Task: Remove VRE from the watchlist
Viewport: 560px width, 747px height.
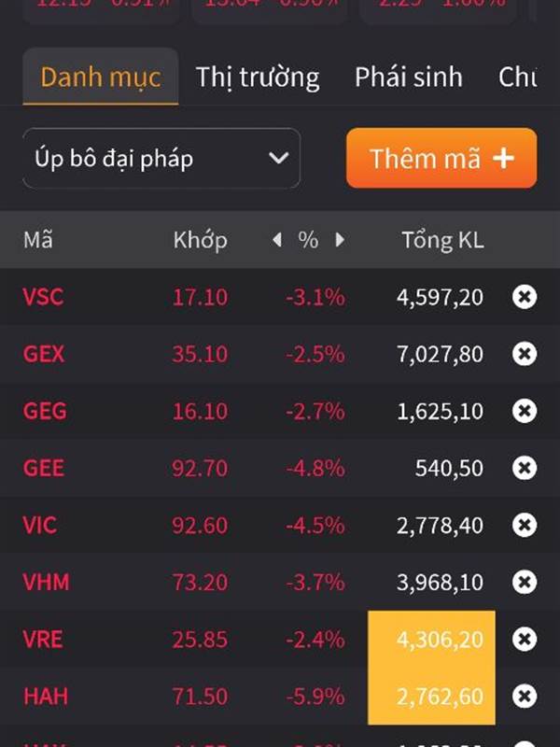Action: point(525,639)
